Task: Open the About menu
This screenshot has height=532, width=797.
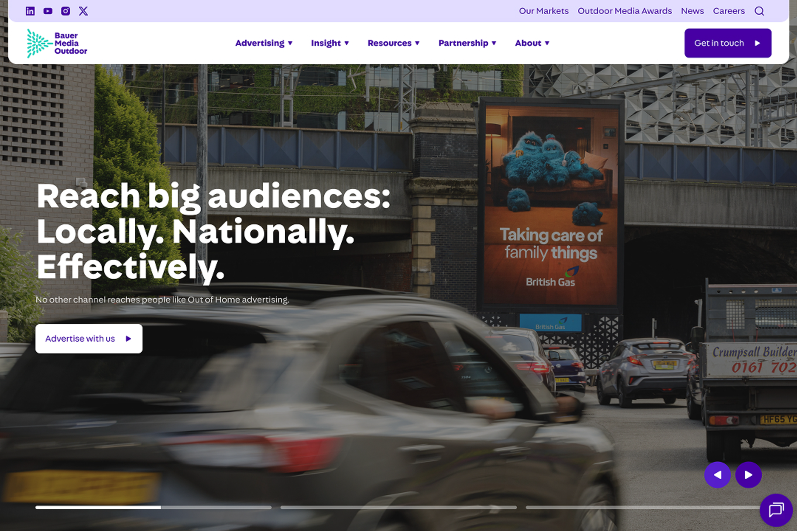Action: pyautogui.click(x=532, y=43)
